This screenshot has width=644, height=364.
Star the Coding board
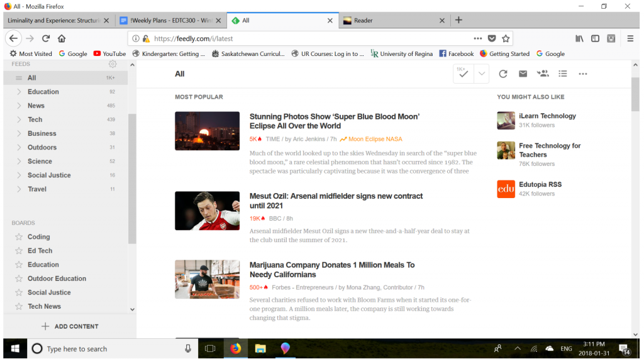click(x=19, y=237)
